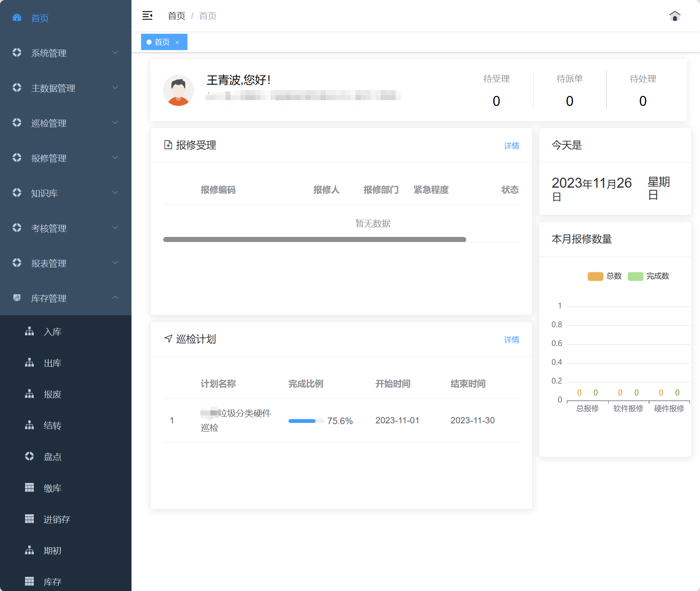Viewport: 700px width, 591px height.
Task: Expand the 考核管理 menu chevron
Action: click(115, 228)
